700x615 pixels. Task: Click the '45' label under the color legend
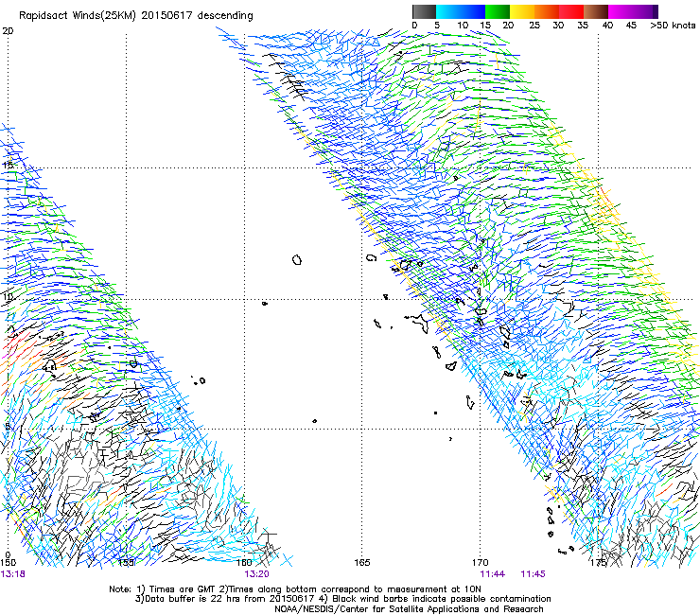tap(631, 25)
